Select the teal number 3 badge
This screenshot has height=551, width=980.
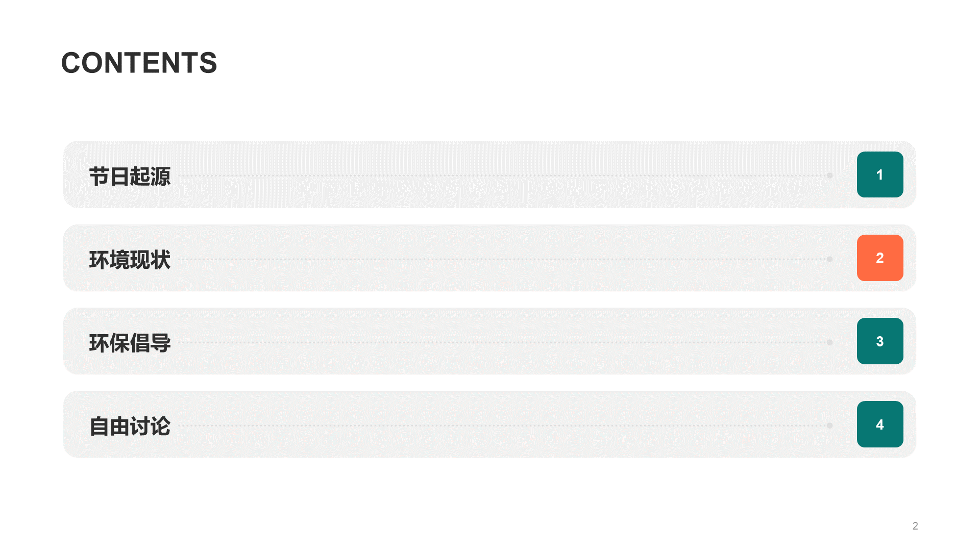click(x=880, y=341)
